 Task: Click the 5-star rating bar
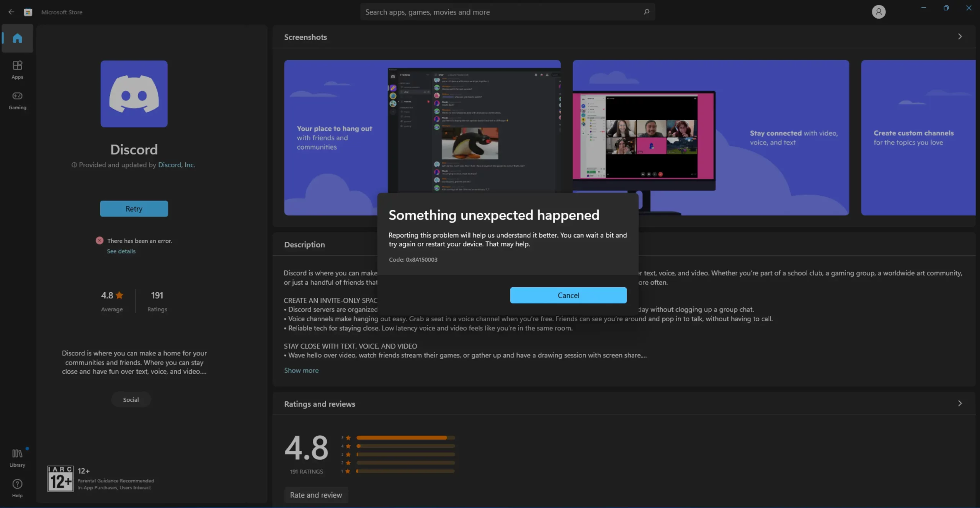coord(405,438)
